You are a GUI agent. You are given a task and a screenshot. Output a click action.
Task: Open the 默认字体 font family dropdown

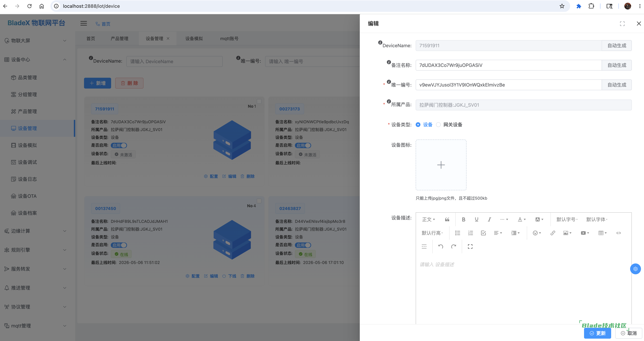click(597, 219)
